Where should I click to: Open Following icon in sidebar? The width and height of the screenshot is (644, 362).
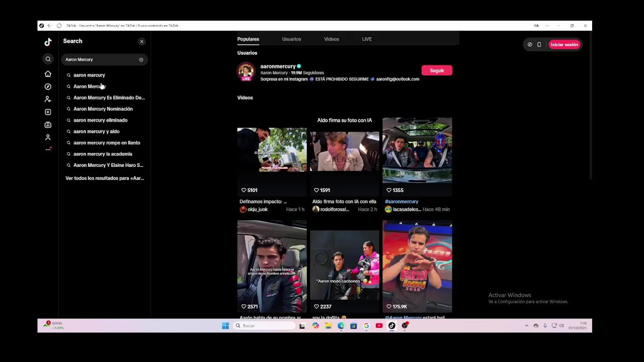click(x=48, y=99)
